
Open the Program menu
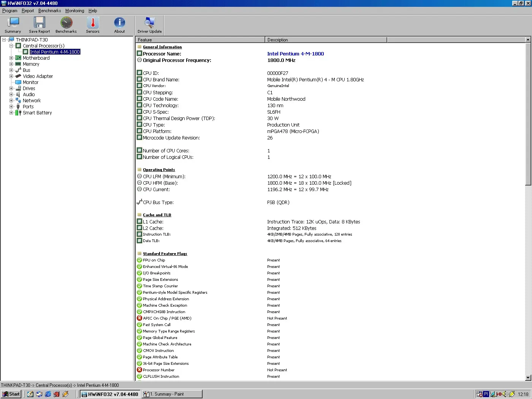coord(10,11)
